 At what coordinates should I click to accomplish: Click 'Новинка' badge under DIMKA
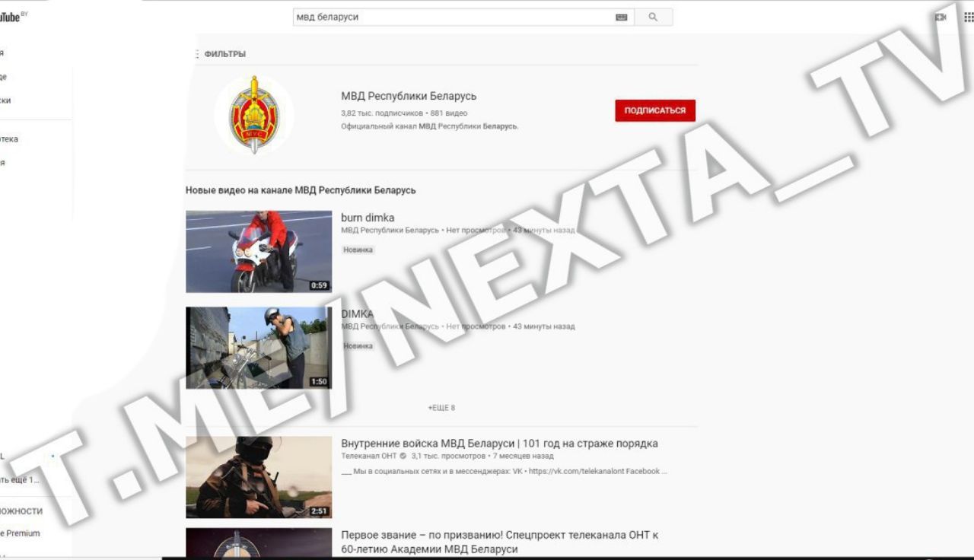[358, 345]
